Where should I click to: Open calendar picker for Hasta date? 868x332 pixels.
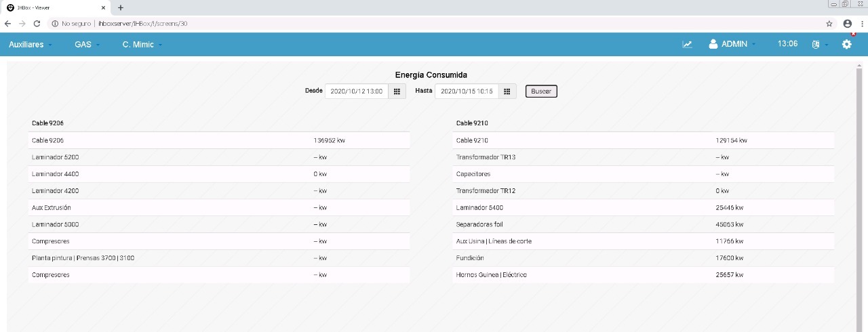point(507,91)
